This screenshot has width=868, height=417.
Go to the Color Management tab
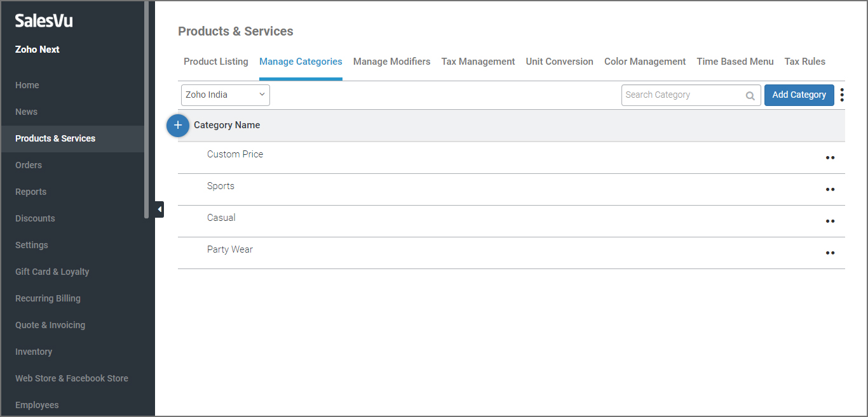(645, 62)
